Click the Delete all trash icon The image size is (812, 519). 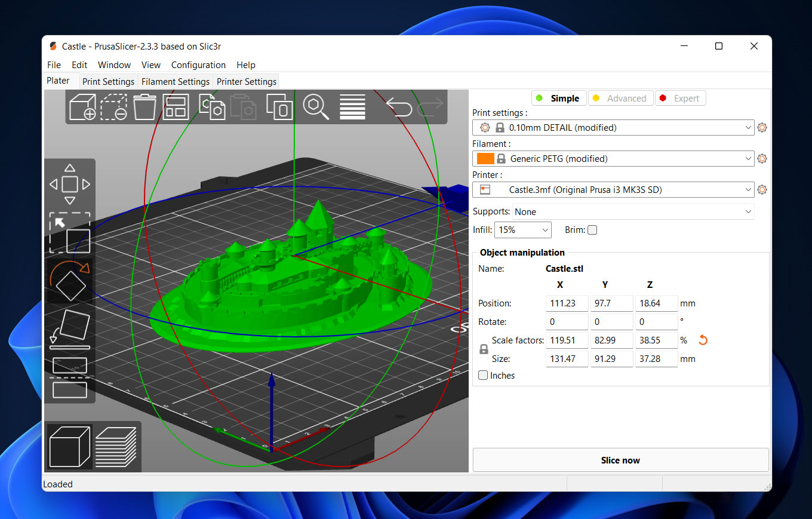(144, 108)
